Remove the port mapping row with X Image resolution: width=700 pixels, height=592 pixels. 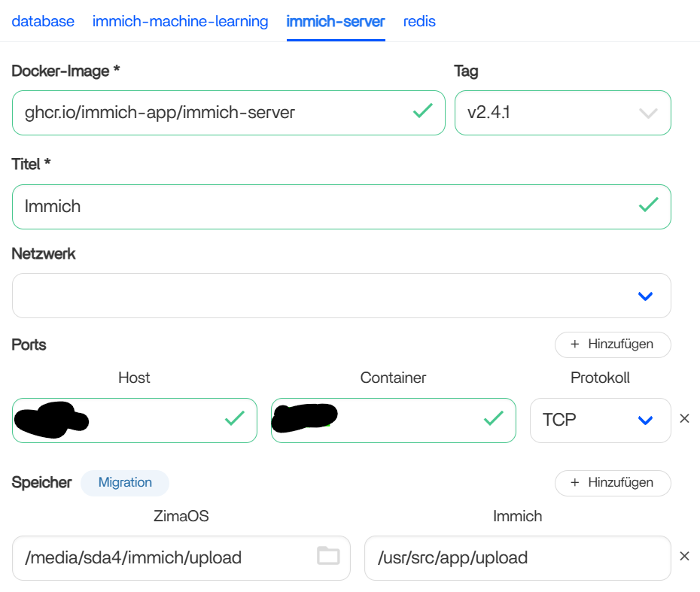[684, 419]
